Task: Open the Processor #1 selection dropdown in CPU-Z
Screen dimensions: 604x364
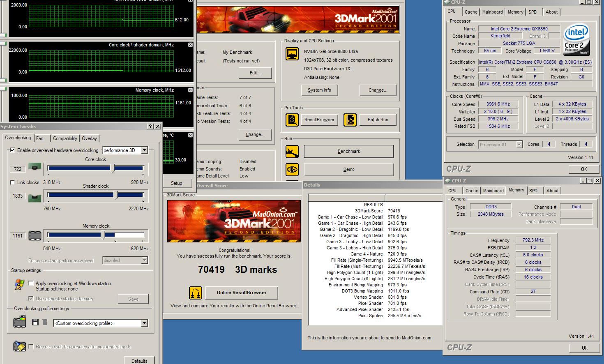Action: (519, 145)
